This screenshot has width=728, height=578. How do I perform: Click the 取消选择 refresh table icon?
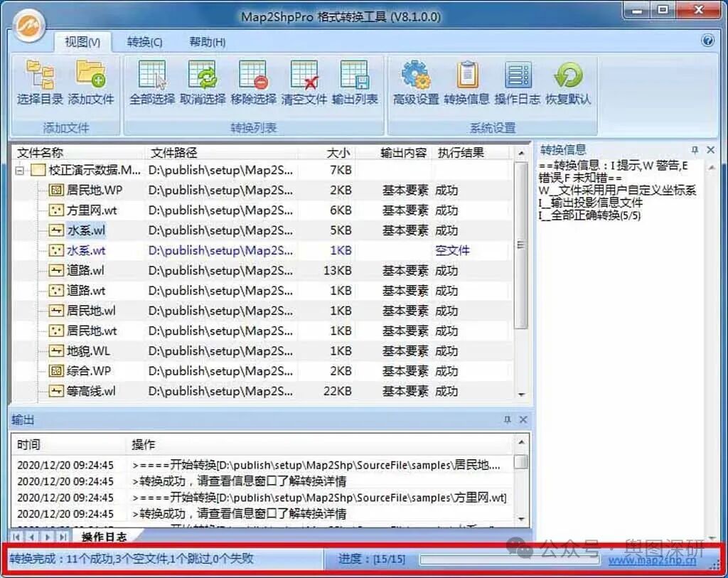click(x=203, y=75)
